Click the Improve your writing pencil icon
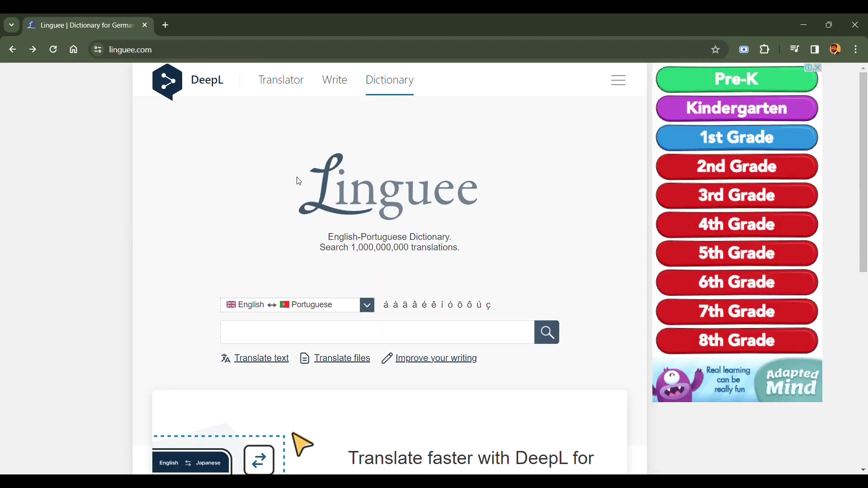This screenshot has height=488, width=868. [x=387, y=358]
